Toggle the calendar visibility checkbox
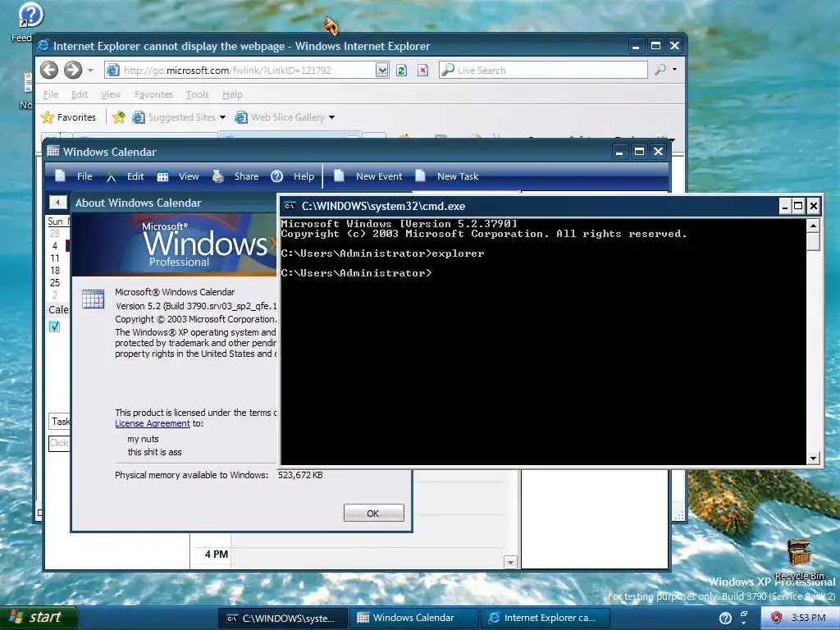This screenshot has width=840, height=630. click(55, 326)
